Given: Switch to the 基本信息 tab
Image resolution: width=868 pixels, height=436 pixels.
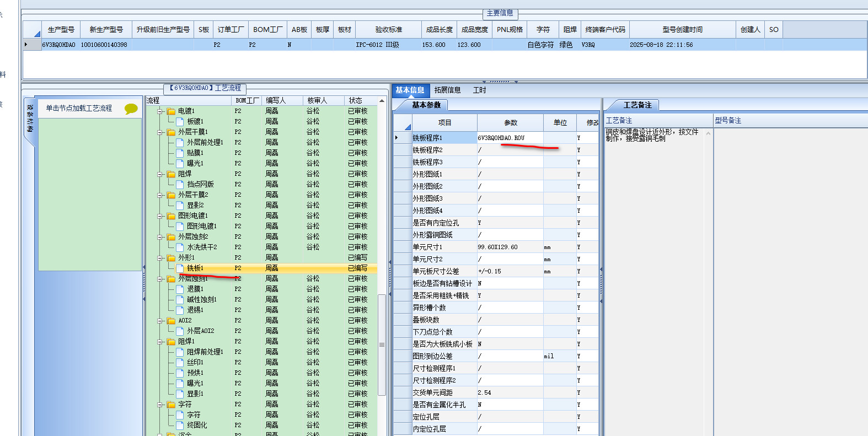Looking at the screenshot, I should (x=410, y=90).
